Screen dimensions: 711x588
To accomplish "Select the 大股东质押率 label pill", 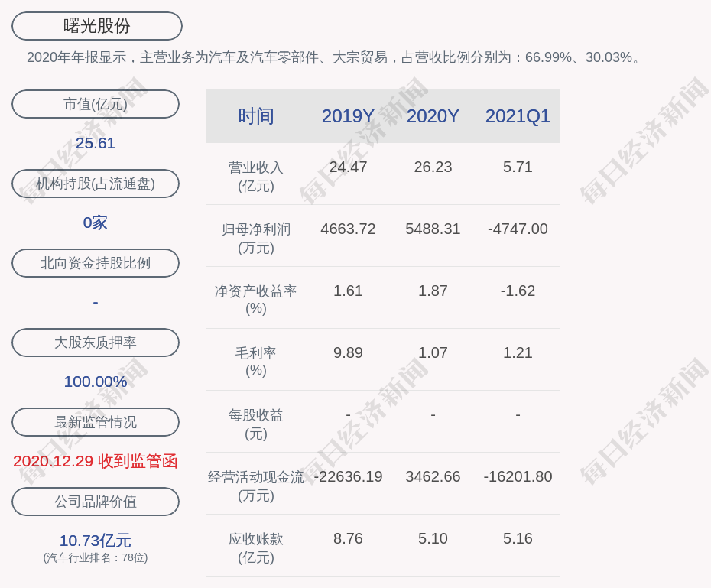I will point(96,343).
